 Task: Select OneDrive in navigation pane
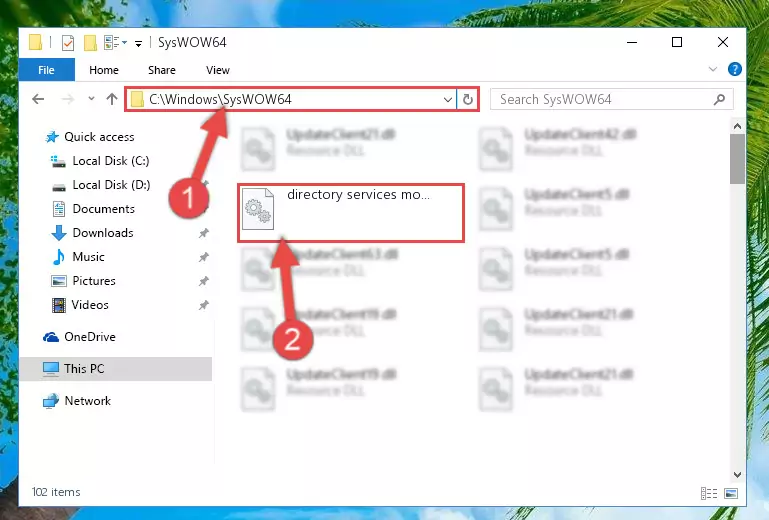(x=90, y=337)
